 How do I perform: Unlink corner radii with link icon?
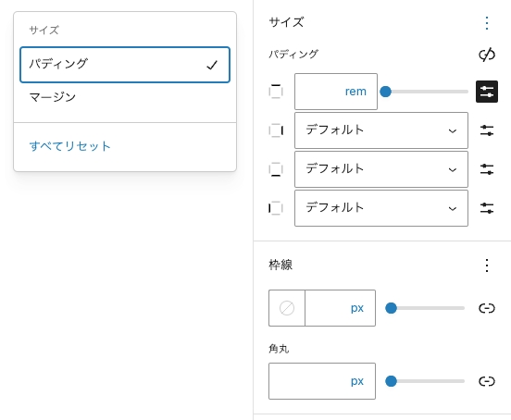(x=487, y=381)
